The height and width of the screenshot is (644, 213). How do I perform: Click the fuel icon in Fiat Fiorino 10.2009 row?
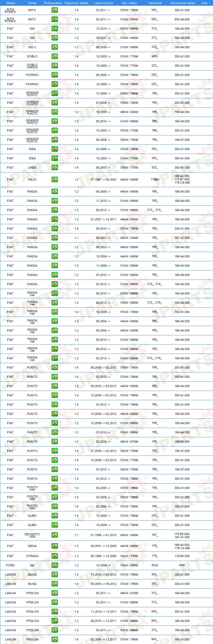click(54, 84)
